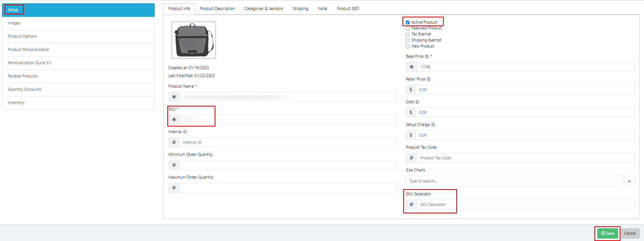Screen dimensions: 644x241
Task: Select the Note tab
Action: pyautogui.click(x=323, y=9)
